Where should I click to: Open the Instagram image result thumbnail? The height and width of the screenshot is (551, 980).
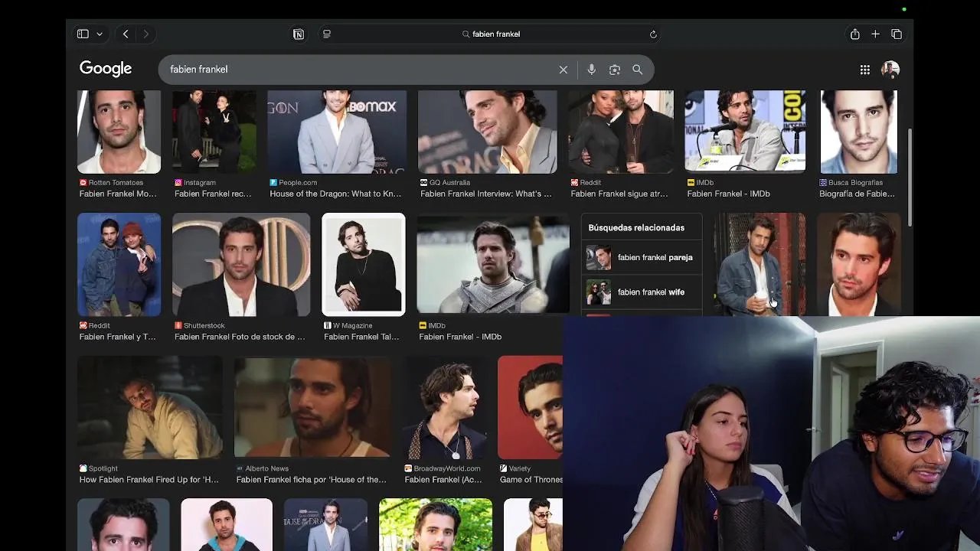coord(214,132)
